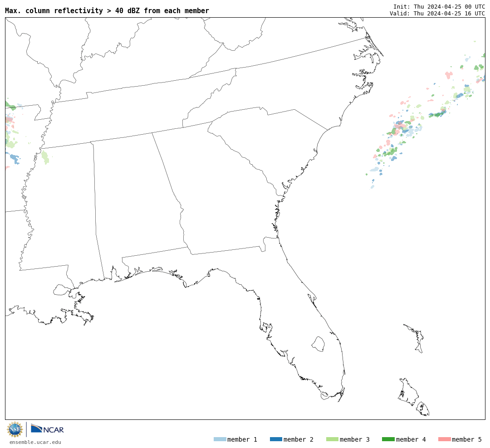Open the ensemble.ucar.edu link text
490x448 pixels.
pos(35,442)
